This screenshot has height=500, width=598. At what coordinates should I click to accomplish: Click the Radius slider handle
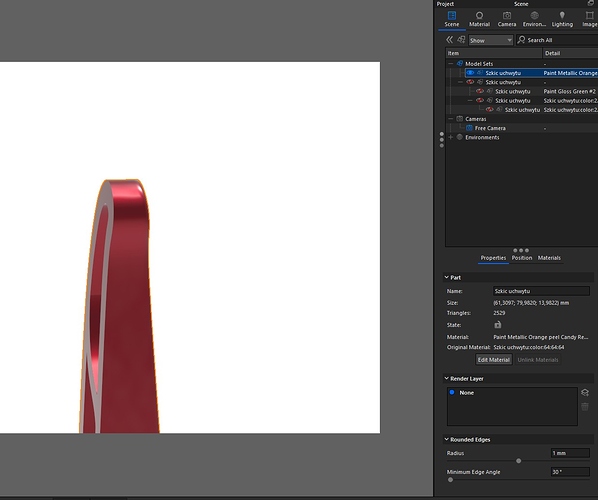click(518, 461)
